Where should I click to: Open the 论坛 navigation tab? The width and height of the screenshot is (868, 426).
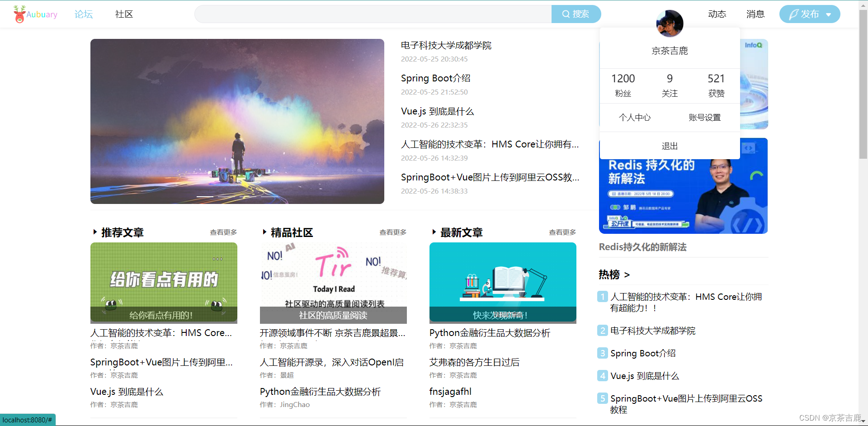pyautogui.click(x=84, y=14)
